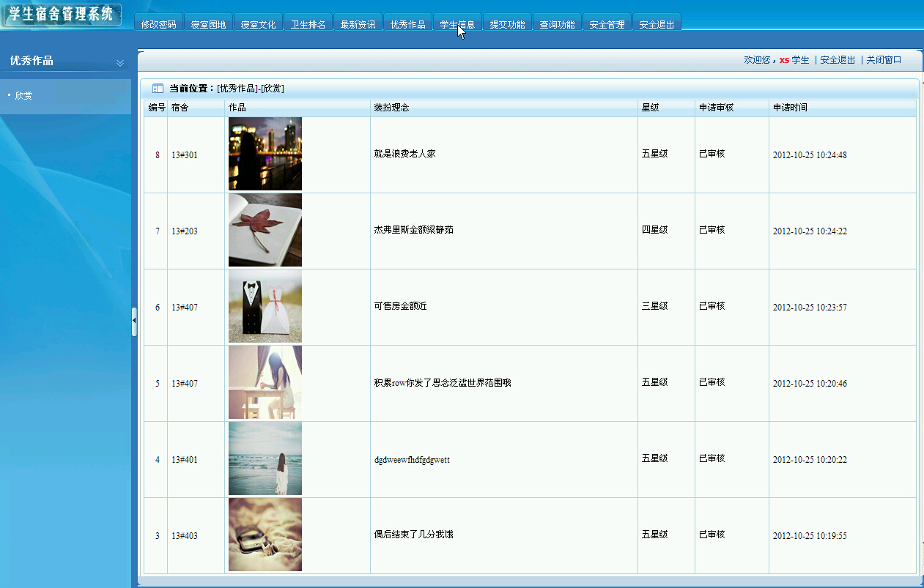The image size is (924, 588).
Task: Open the 欣赏 sidebar item
Action: click(x=23, y=96)
